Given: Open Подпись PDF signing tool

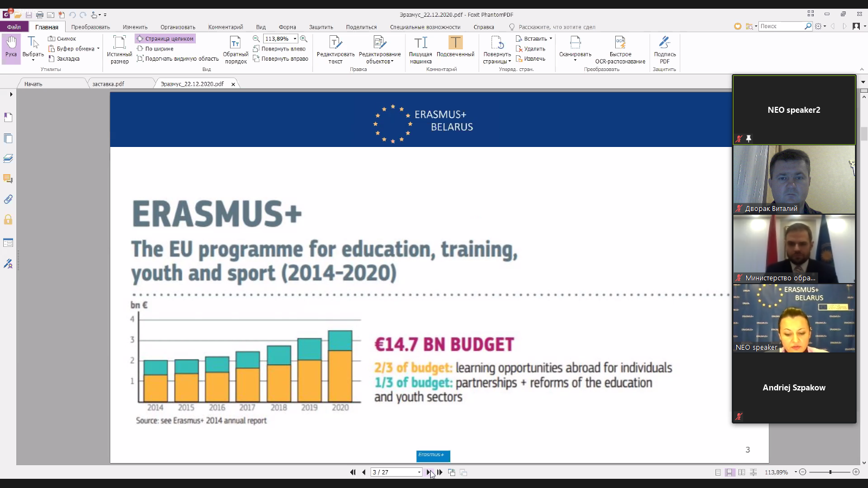Looking at the screenshot, I should [x=665, y=49].
